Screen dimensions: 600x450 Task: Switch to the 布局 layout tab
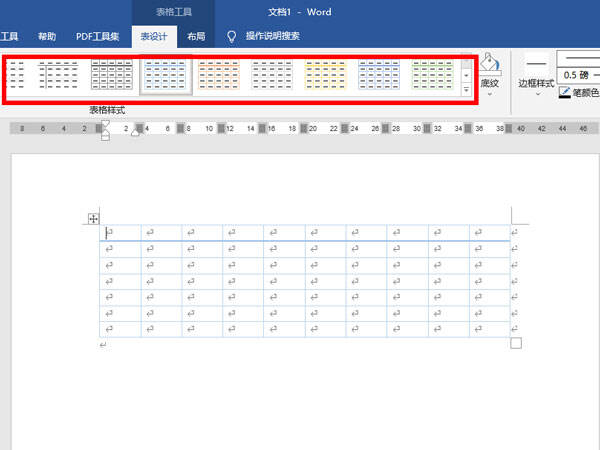coord(196,36)
